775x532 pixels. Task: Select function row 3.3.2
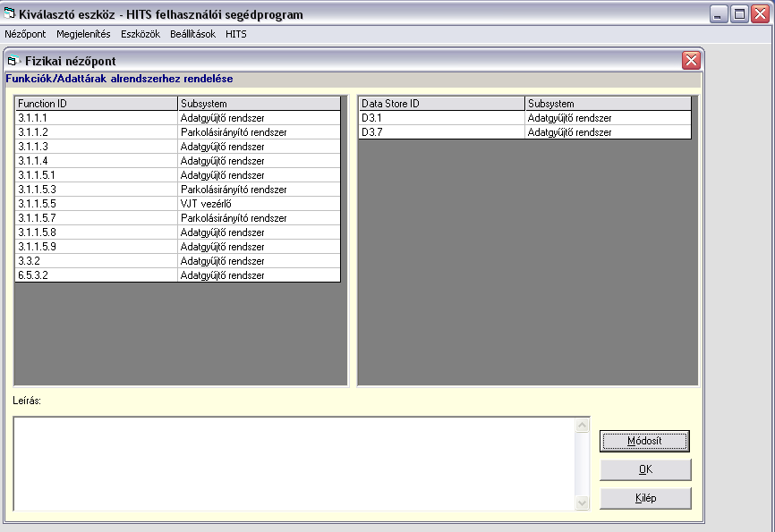[x=178, y=261]
